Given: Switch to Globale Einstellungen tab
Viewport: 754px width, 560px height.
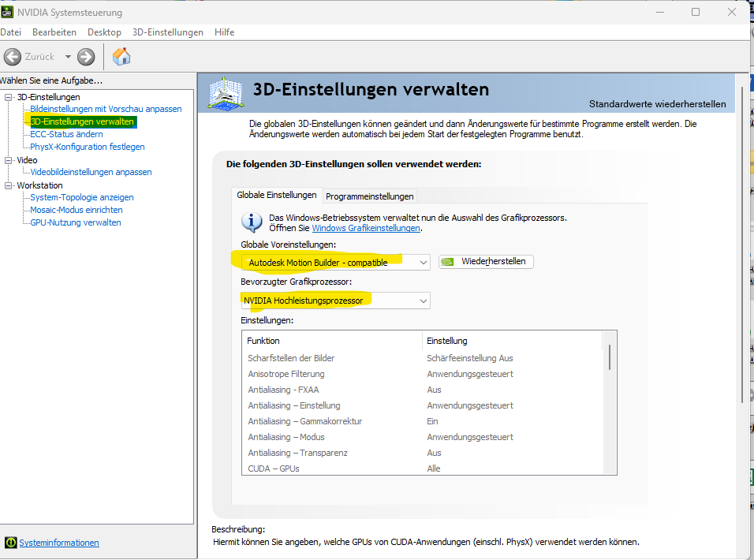Looking at the screenshot, I should coord(277,195).
